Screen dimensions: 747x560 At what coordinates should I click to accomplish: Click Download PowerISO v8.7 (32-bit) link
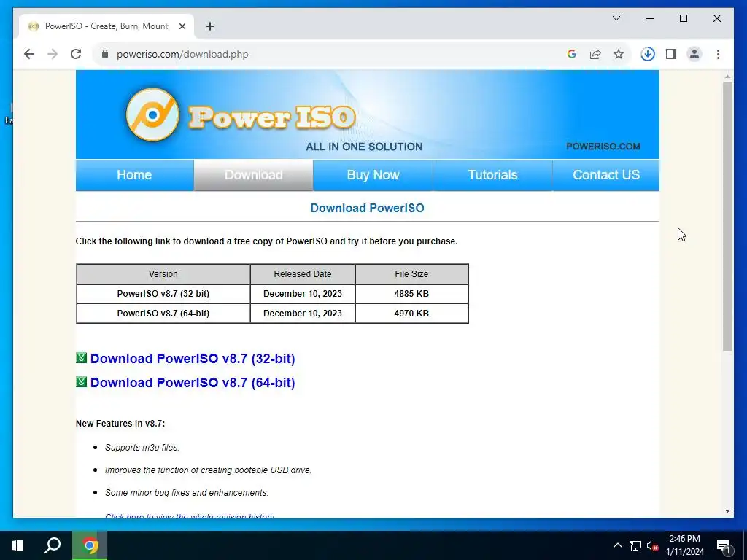193,359
